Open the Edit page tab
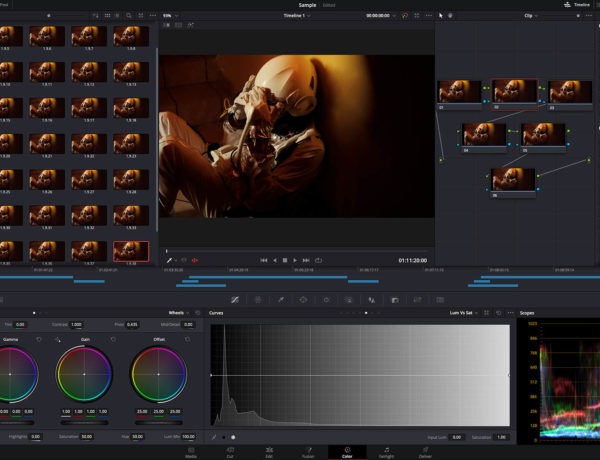600x460 pixels. (x=268, y=452)
